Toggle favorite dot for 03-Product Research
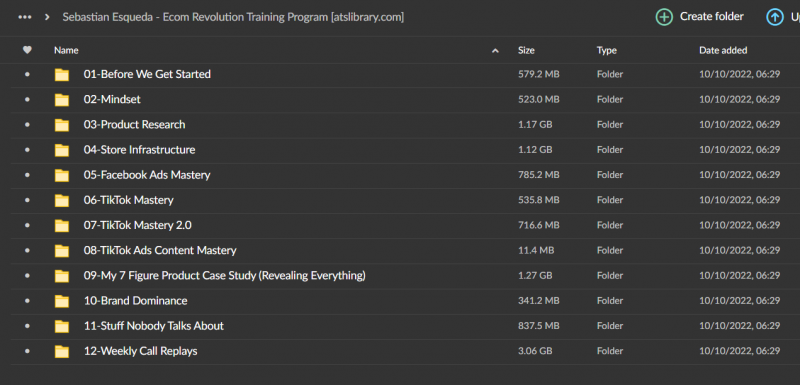This screenshot has width=800, height=385. click(x=27, y=124)
